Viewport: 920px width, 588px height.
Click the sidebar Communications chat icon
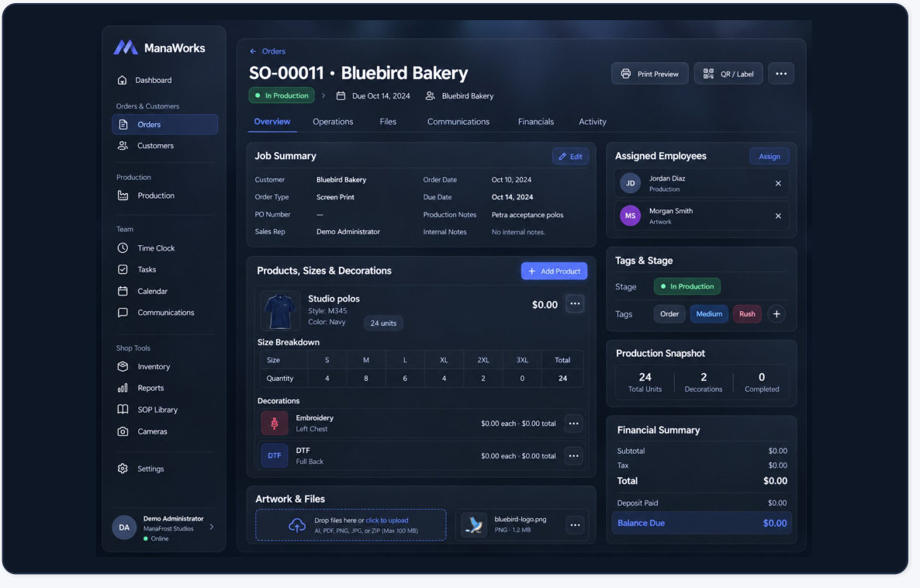(x=123, y=312)
